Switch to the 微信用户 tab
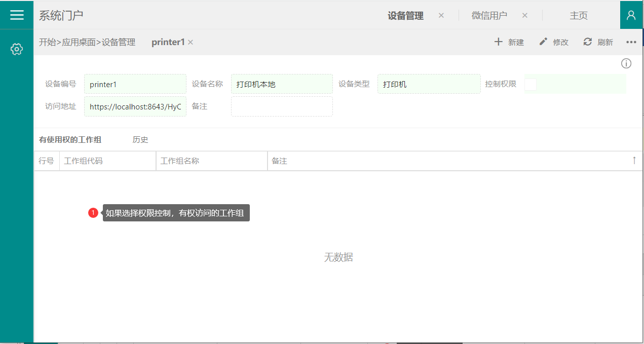The width and height of the screenshot is (644, 344). (x=489, y=15)
